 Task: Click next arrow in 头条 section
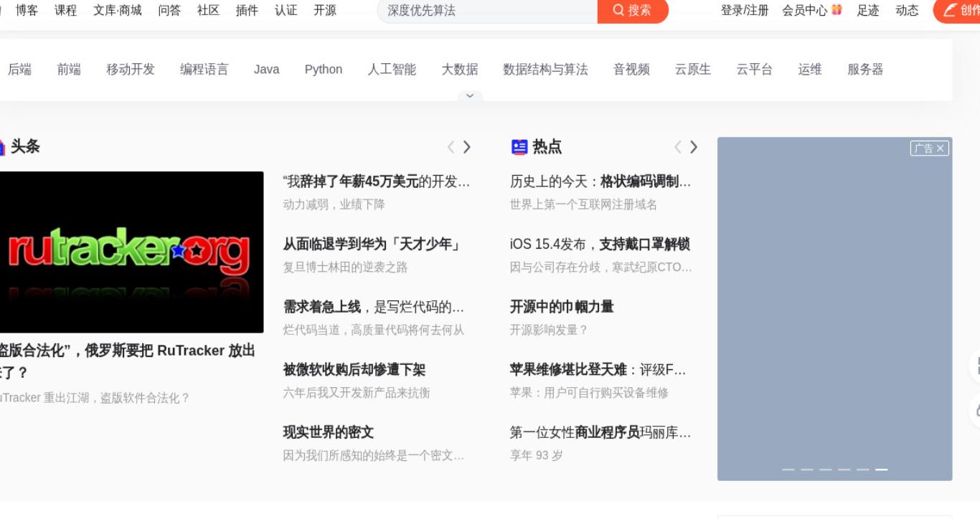tap(467, 147)
